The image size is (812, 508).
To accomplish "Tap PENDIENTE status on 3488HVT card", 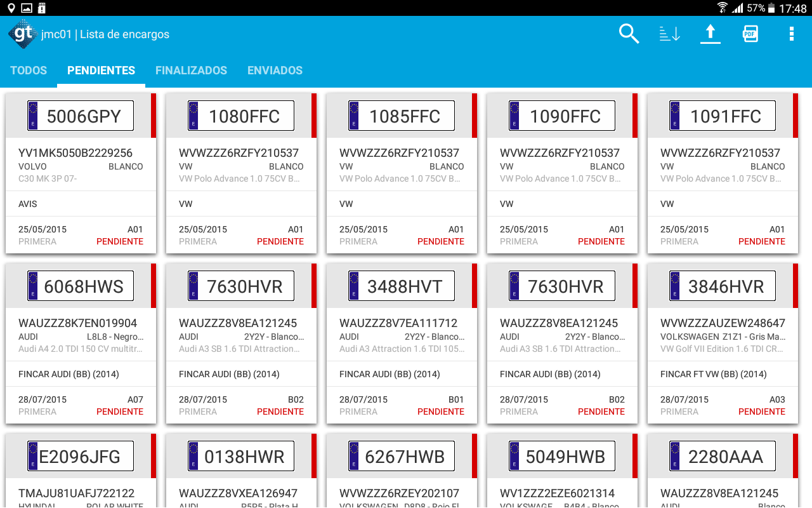I will click(441, 411).
